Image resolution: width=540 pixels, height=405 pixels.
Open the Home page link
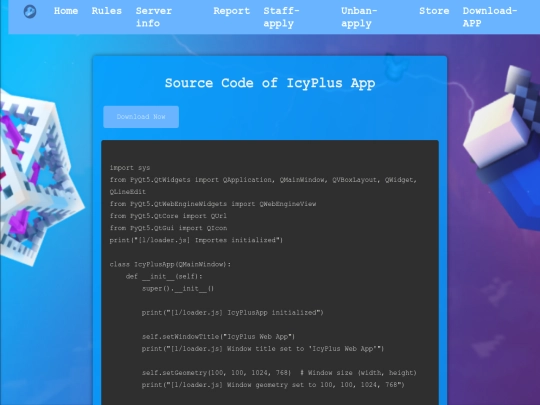click(x=66, y=11)
